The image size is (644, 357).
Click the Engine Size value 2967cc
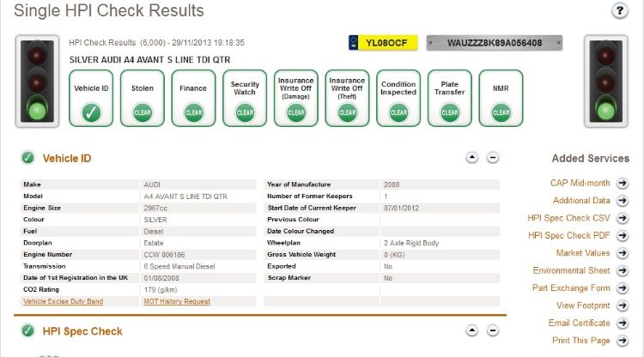click(155, 208)
